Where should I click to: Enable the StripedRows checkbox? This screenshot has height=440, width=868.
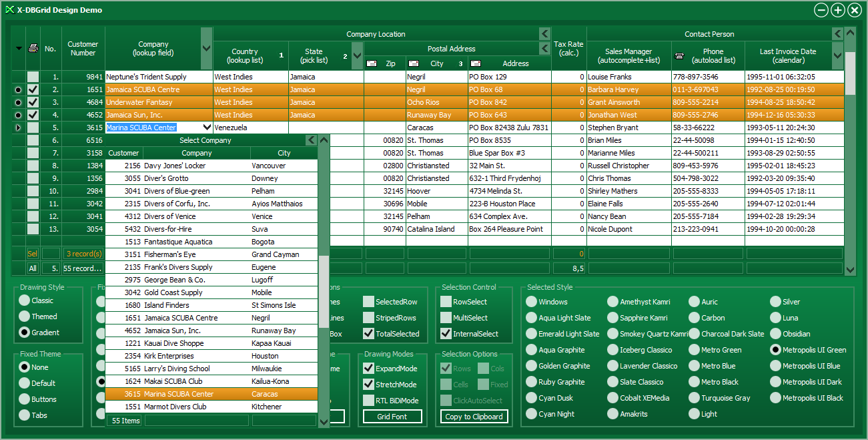[x=369, y=318]
